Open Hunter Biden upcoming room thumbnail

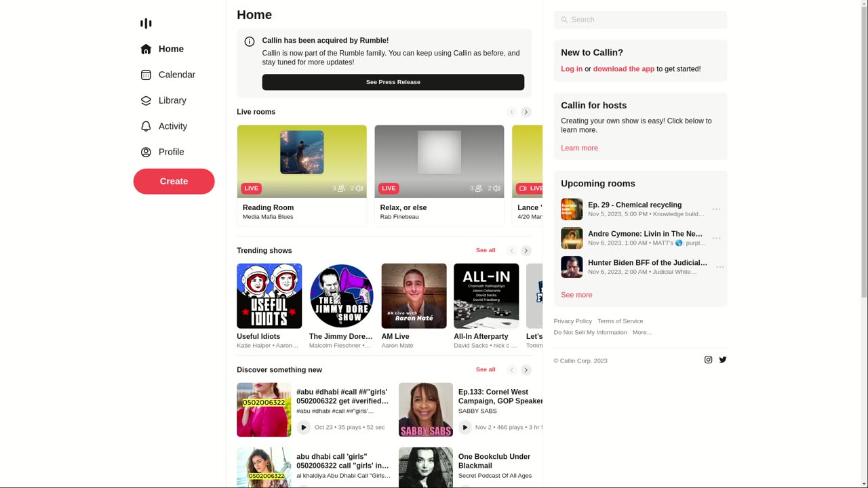click(572, 267)
